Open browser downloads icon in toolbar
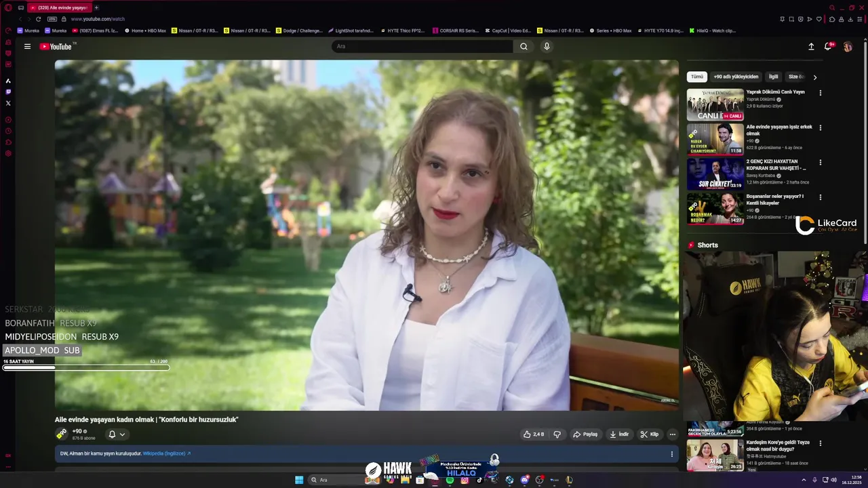Viewport: 868px width, 488px height. pos(850,19)
